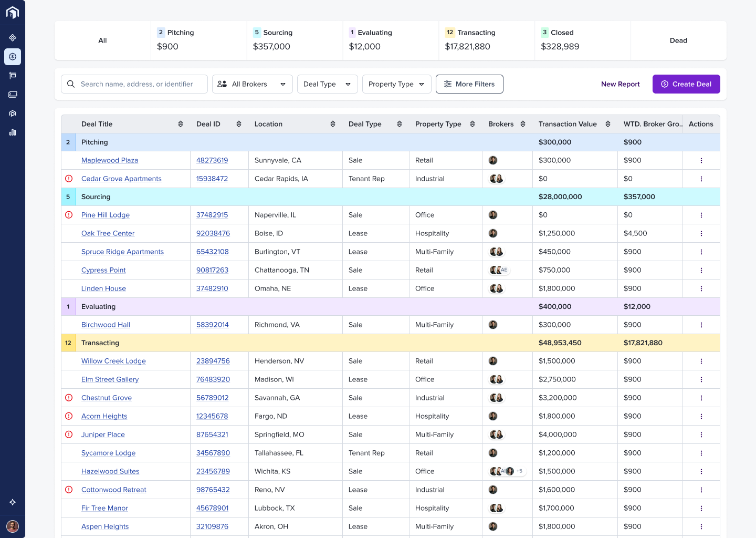Image resolution: width=756 pixels, height=538 pixels.
Task: Open actions menu for Linden House
Action: pyautogui.click(x=701, y=288)
